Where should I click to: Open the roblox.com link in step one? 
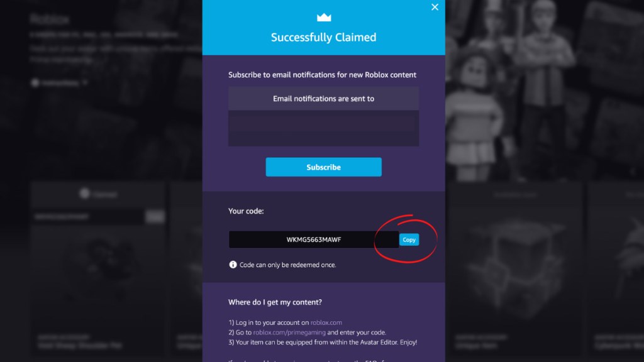326,322
